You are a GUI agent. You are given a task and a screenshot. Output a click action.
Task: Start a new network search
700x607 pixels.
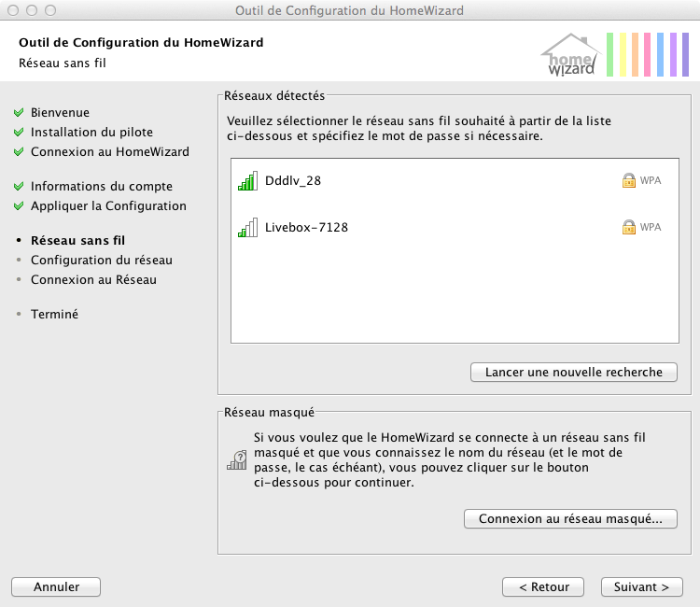coord(574,372)
